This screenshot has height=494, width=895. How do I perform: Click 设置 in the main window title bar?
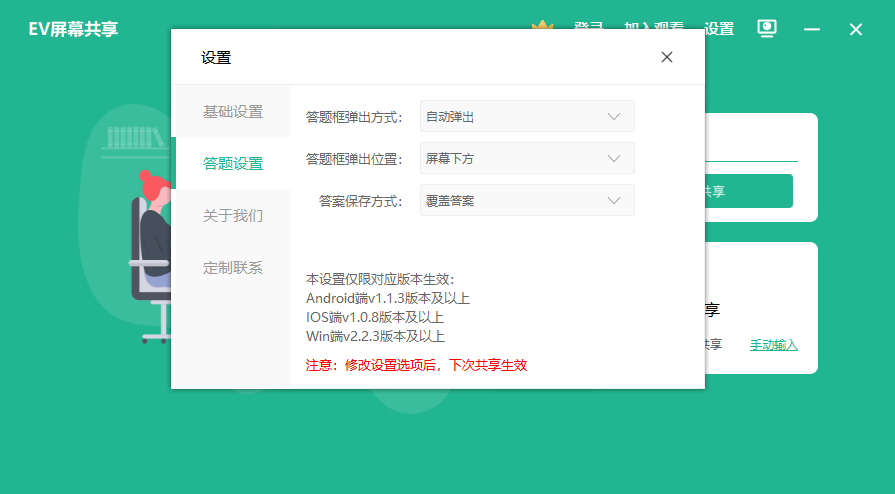click(719, 29)
